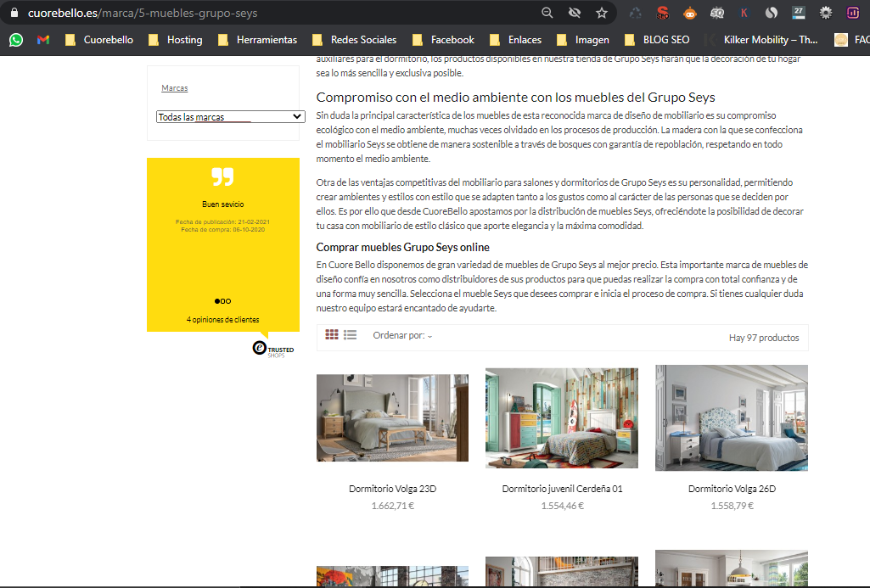Open the red K extension icon
The image size is (870, 588).
[x=744, y=13]
